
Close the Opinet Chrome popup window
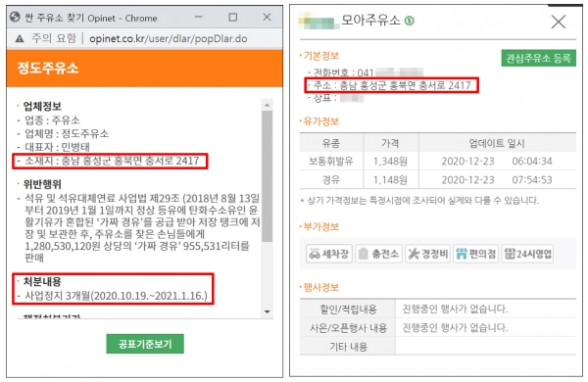point(267,17)
